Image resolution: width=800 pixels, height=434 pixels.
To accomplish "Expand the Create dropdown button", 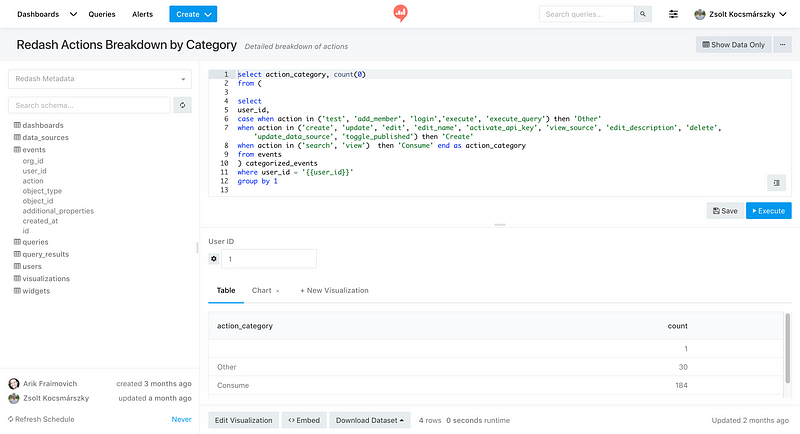I will (193, 14).
